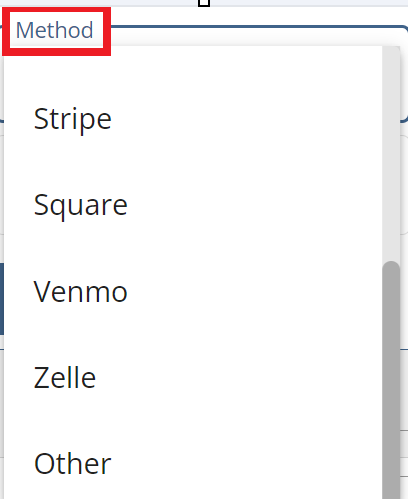Viewport: 408px width, 499px height.
Task: Pick the Venmo option
Action: [193, 292]
